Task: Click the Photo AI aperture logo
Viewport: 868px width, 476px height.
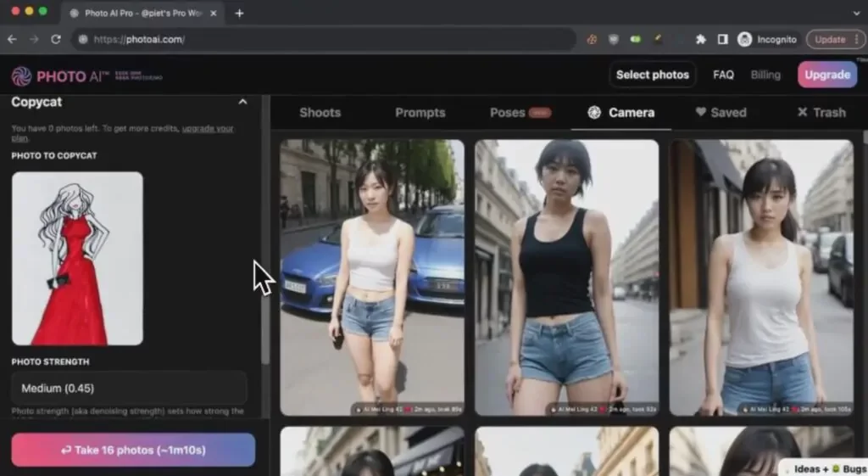Action: [x=21, y=76]
